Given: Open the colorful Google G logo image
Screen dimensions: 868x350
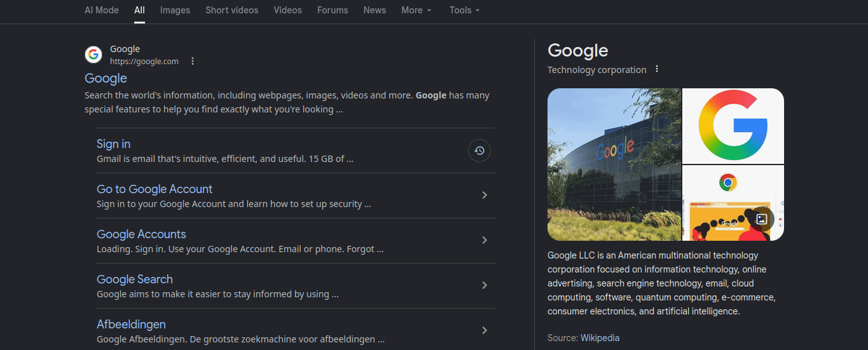Looking at the screenshot, I should point(733,126).
